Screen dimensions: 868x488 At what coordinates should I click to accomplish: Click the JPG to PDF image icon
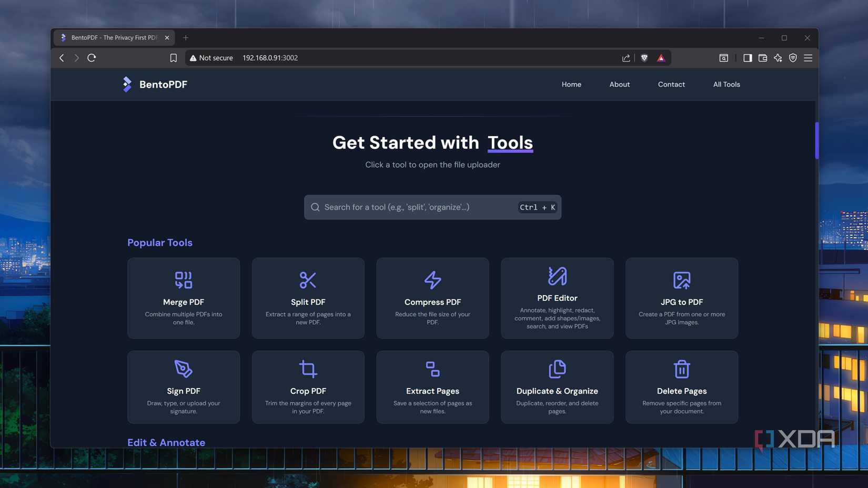coord(681,280)
